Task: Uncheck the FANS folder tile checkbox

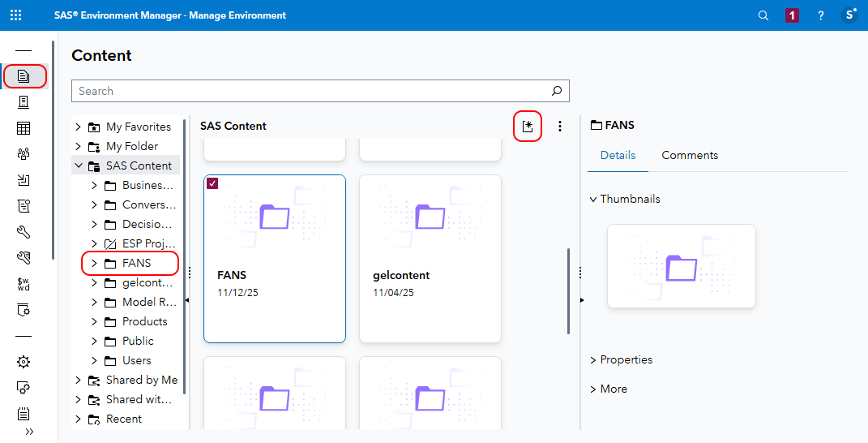Action: point(212,183)
